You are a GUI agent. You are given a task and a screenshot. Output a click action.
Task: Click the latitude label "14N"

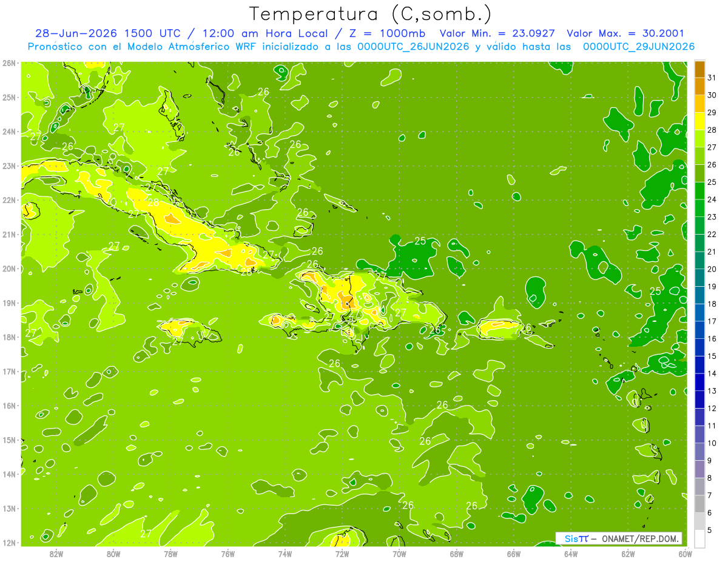(x=9, y=474)
